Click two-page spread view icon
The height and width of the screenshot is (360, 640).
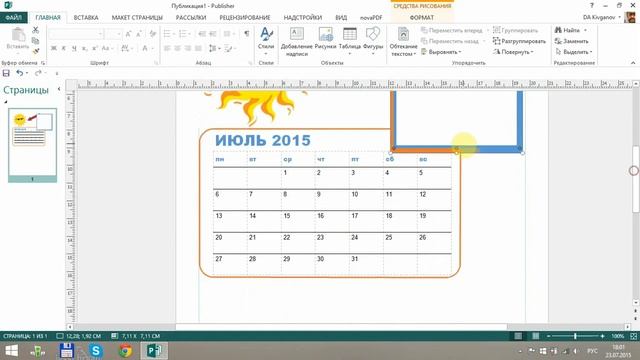(x=535, y=336)
